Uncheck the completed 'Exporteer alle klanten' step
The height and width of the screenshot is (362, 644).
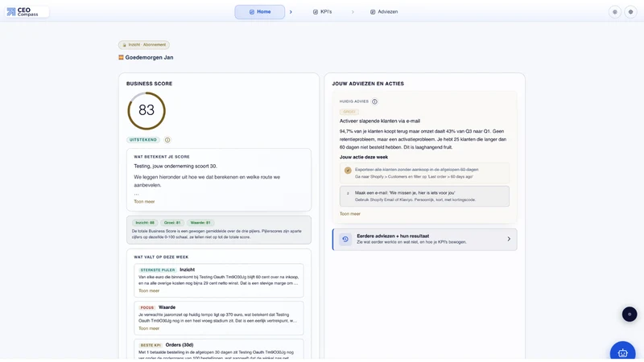(348, 170)
